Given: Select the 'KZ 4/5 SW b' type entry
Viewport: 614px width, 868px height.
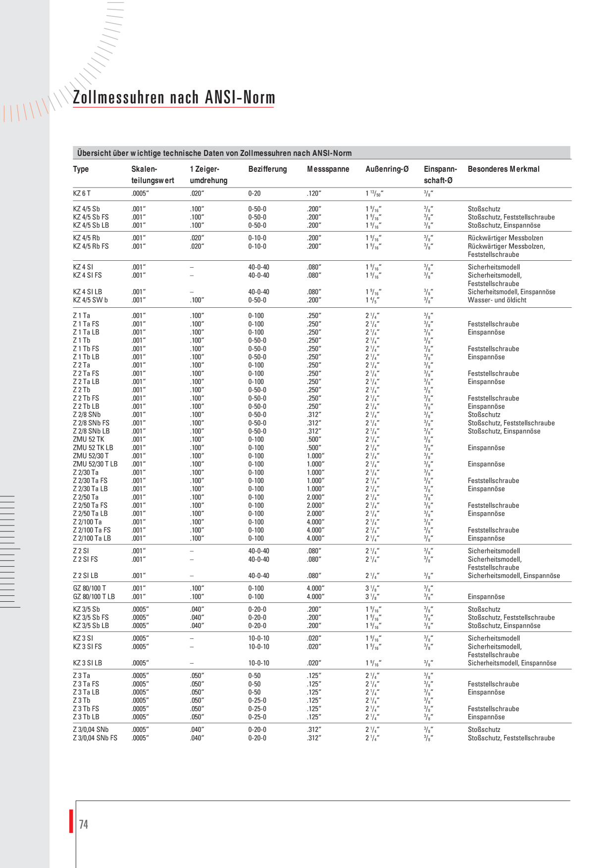Looking at the screenshot, I should click(x=90, y=300).
